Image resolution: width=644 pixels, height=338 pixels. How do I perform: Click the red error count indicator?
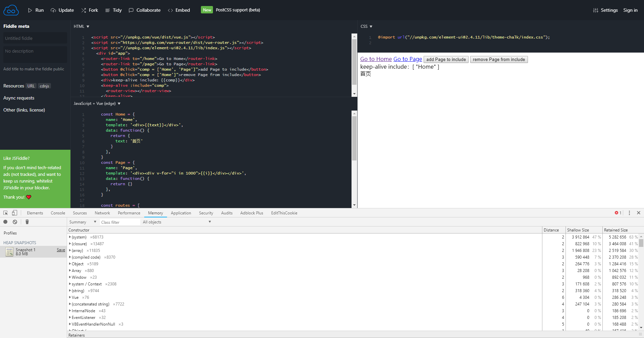618,213
